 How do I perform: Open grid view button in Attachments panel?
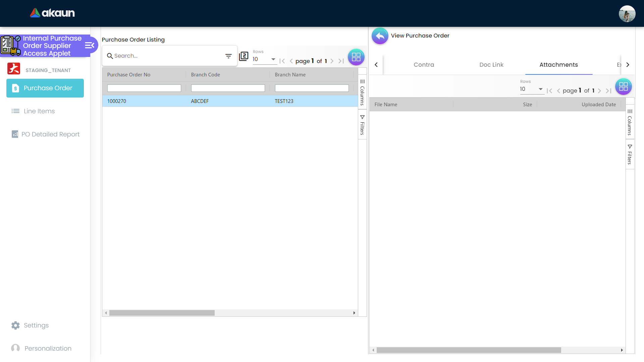[623, 87]
